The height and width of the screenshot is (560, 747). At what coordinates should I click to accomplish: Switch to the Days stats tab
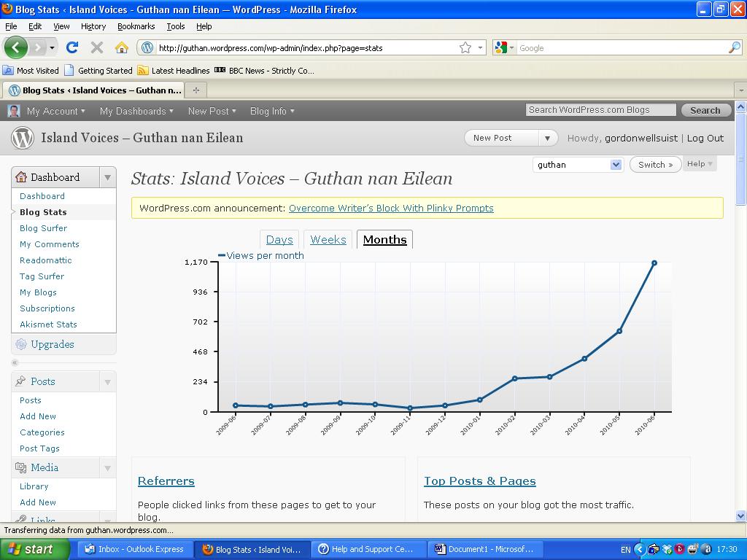pos(279,240)
